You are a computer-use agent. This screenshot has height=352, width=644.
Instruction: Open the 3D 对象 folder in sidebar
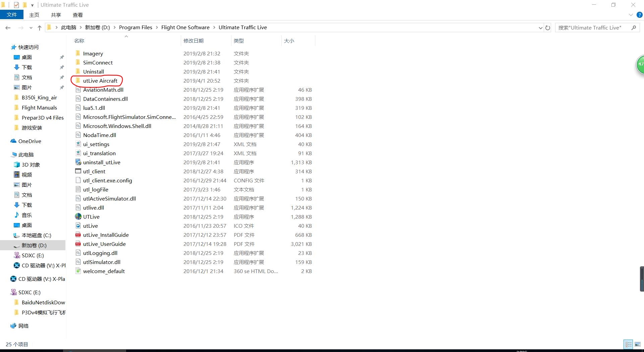click(27, 165)
